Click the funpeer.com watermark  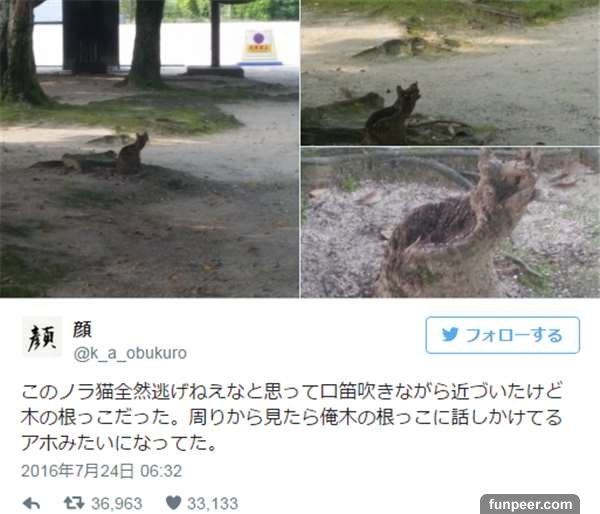530,504
